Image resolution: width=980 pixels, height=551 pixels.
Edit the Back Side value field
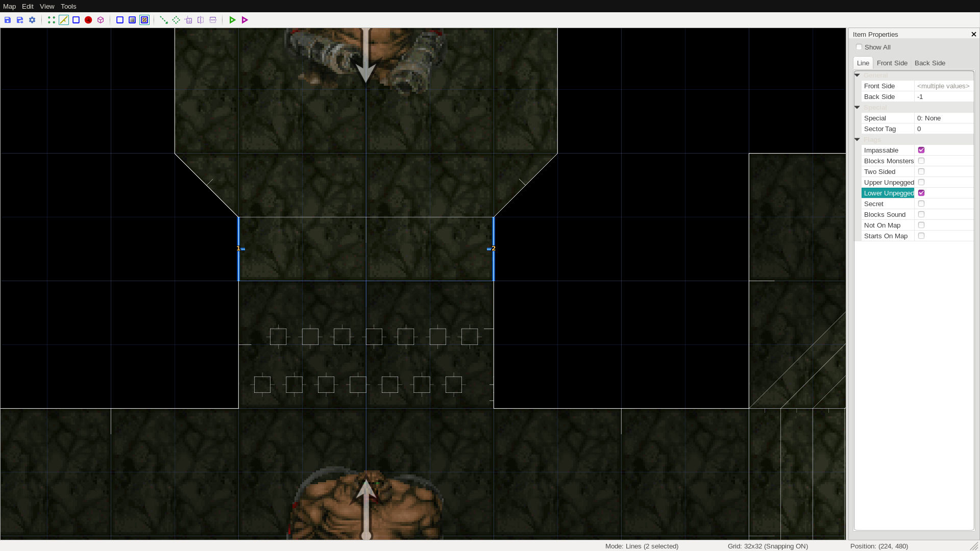(943, 96)
